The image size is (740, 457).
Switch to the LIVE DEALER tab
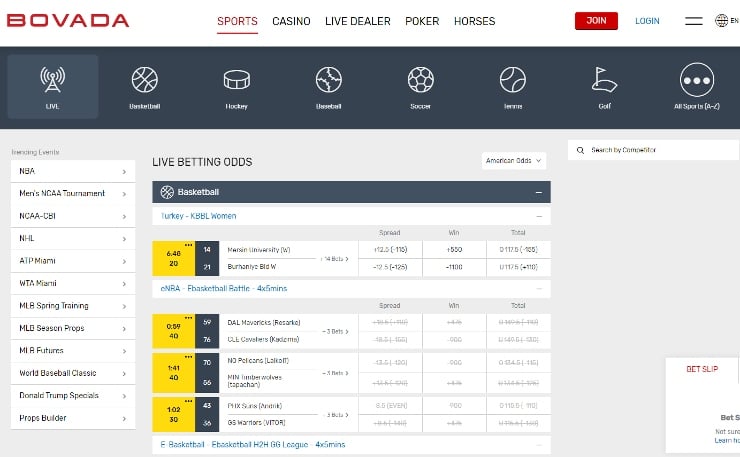click(x=358, y=21)
